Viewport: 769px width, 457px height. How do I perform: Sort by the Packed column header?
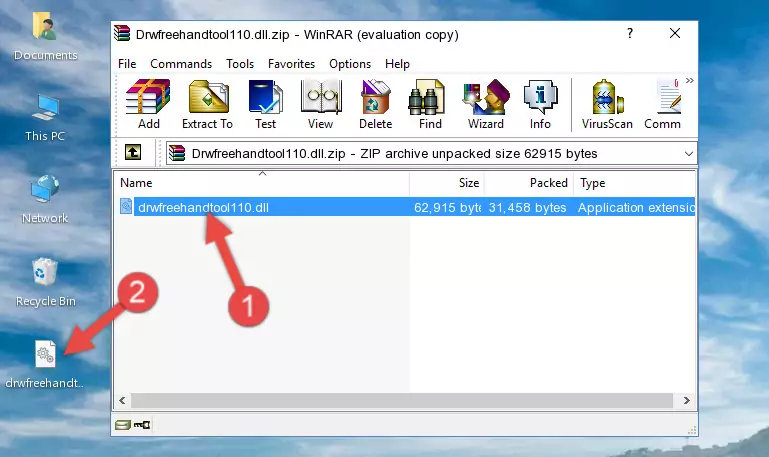pos(529,183)
